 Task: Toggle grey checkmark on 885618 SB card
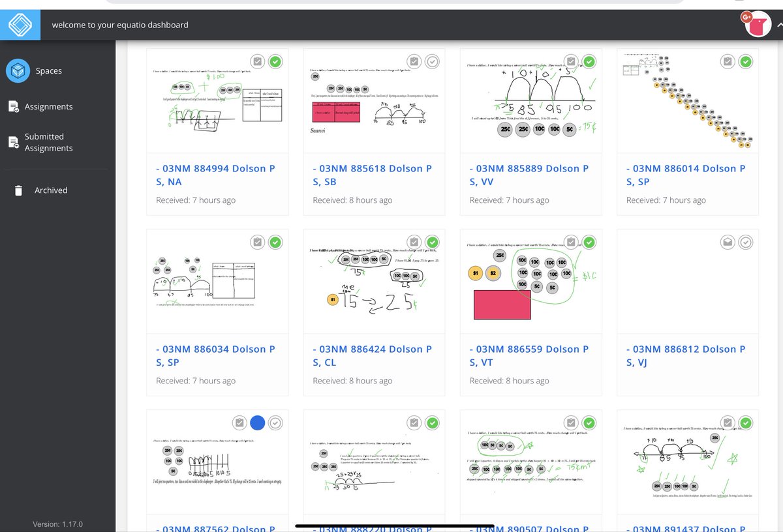[x=433, y=62]
